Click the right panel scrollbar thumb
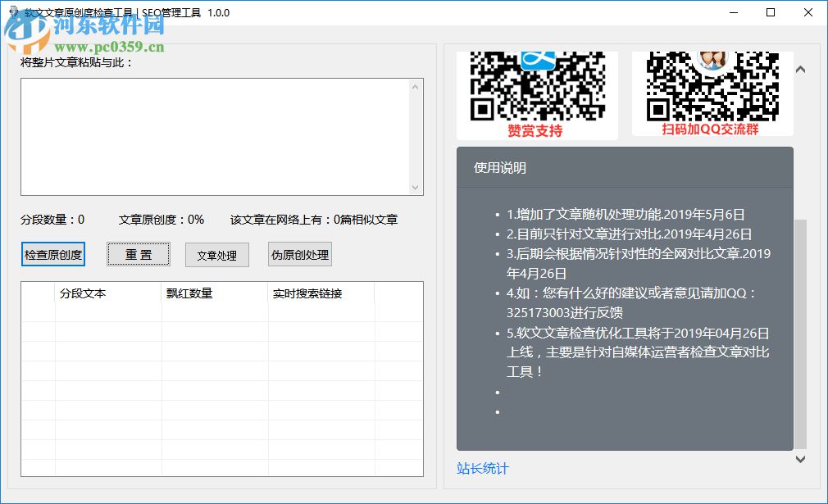This screenshot has width=828, height=504. click(801, 334)
